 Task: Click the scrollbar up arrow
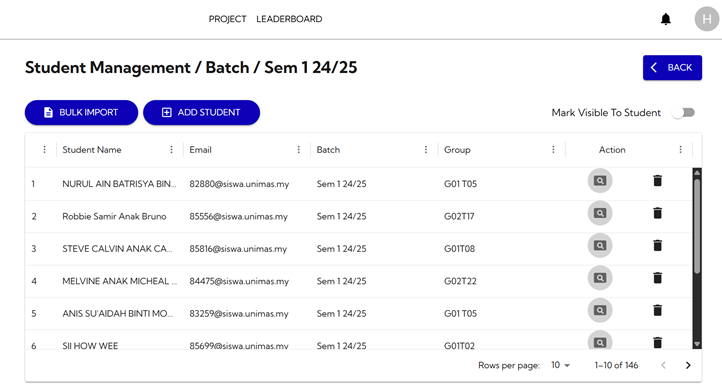697,173
